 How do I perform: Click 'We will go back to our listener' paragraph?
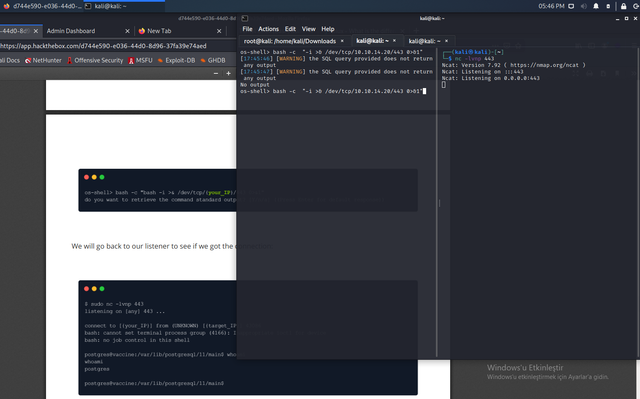coord(172,246)
